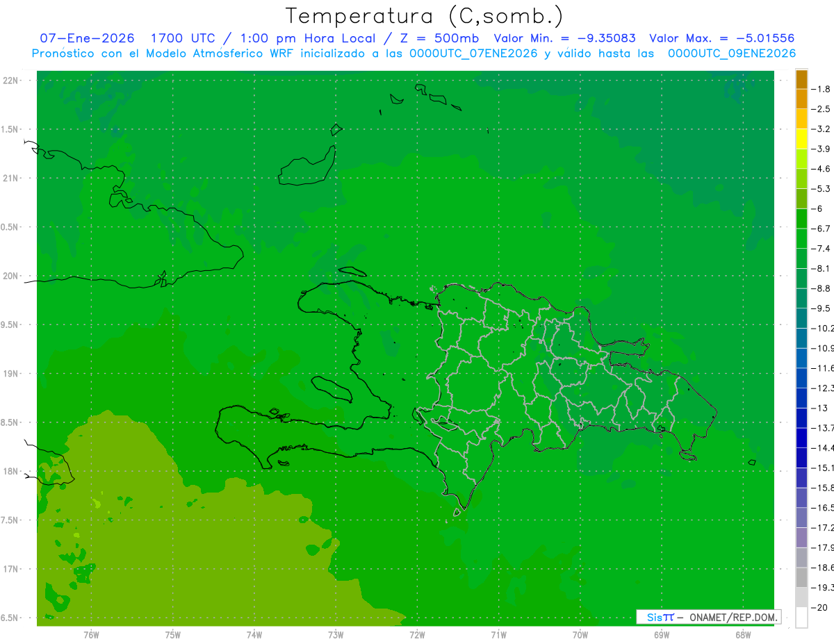This screenshot has height=644, width=834.
Task: Click the '-8.1' color bar label
Action: 821,269
